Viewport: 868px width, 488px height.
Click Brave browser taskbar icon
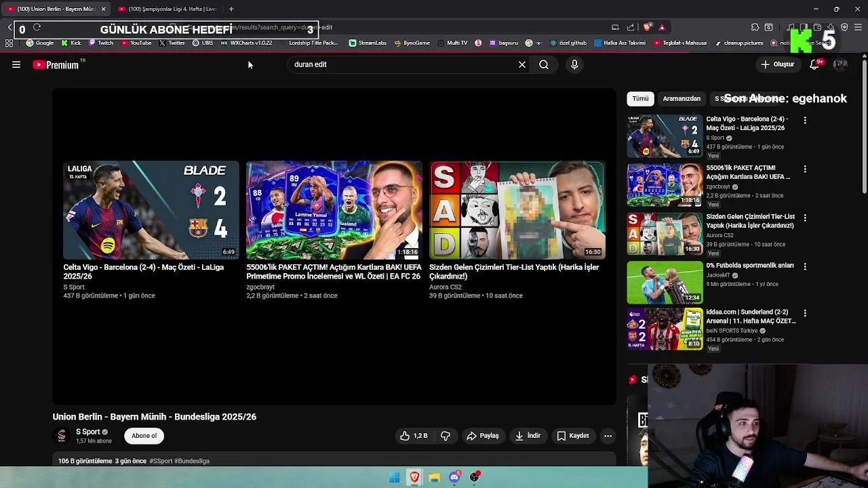(x=414, y=477)
